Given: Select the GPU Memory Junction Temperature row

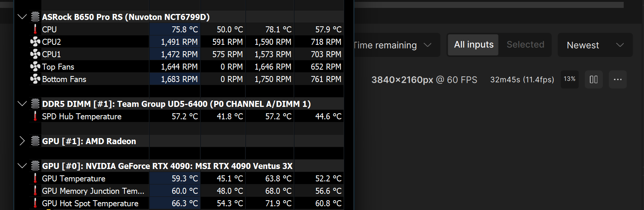Looking at the screenshot, I should (x=186, y=191).
